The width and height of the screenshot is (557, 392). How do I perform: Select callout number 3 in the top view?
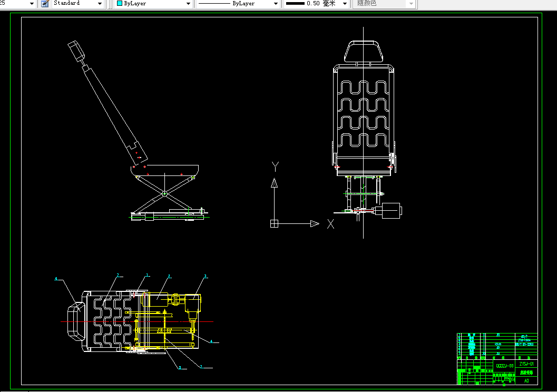click(205, 276)
